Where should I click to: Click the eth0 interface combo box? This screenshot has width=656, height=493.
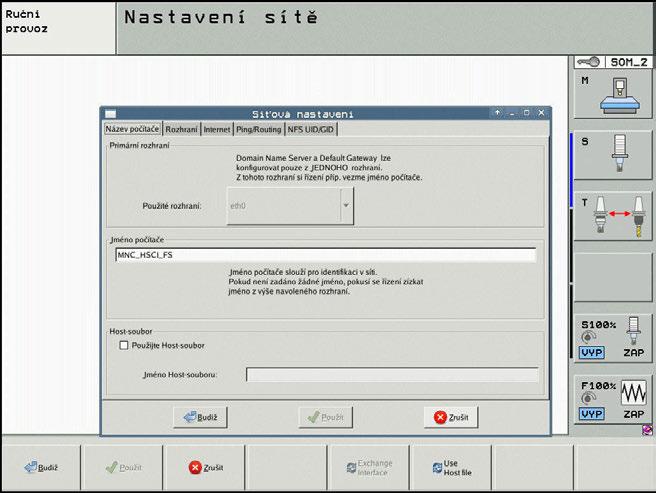pyautogui.click(x=290, y=205)
